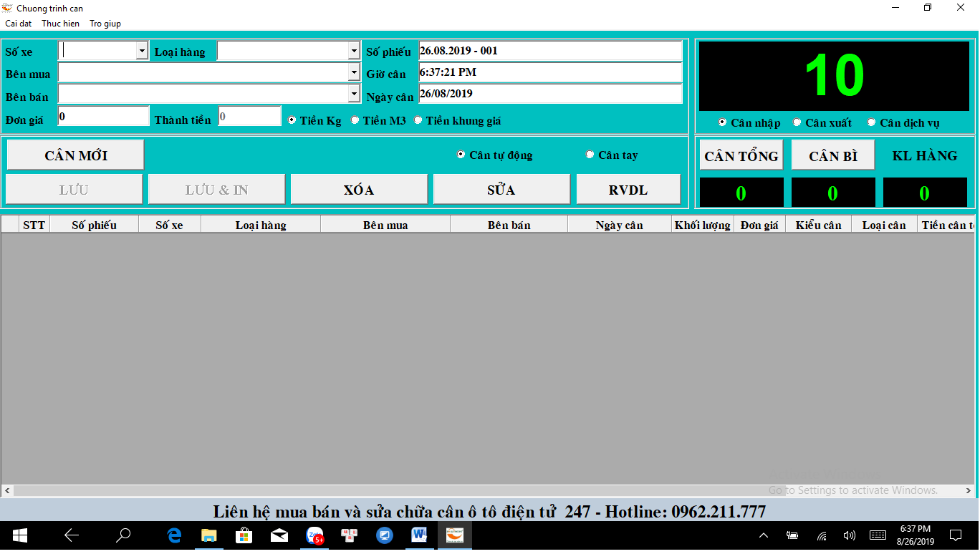Image resolution: width=980 pixels, height=554 pixels.
Task: Open the Bên mua combo box
Action: coord(354,72)
